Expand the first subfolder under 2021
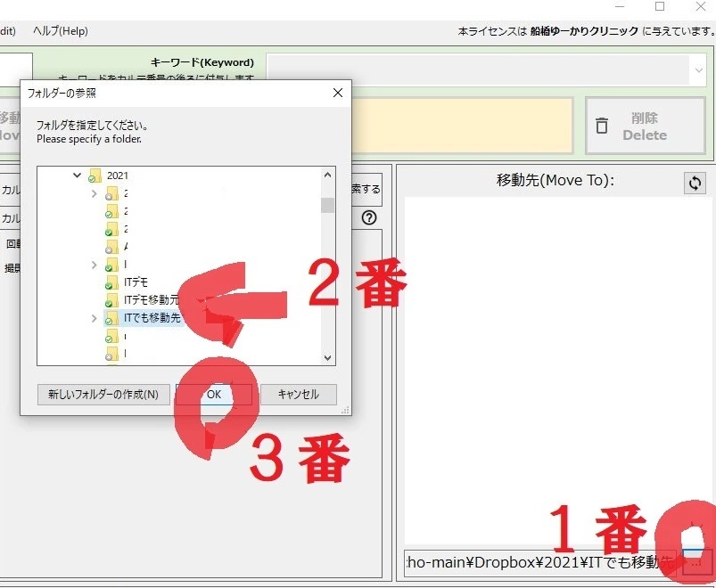The width and height of the screenshot is (716, 588). 95,193
